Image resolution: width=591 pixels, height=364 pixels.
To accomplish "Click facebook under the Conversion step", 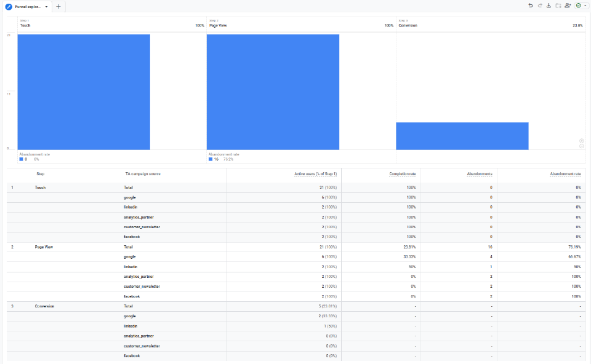I will [132, 356].
